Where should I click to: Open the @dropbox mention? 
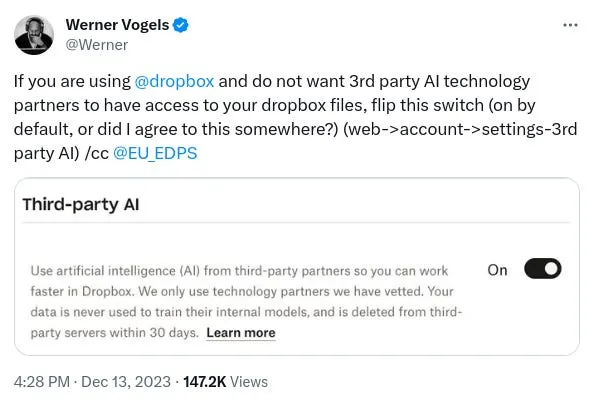(174, 81)
